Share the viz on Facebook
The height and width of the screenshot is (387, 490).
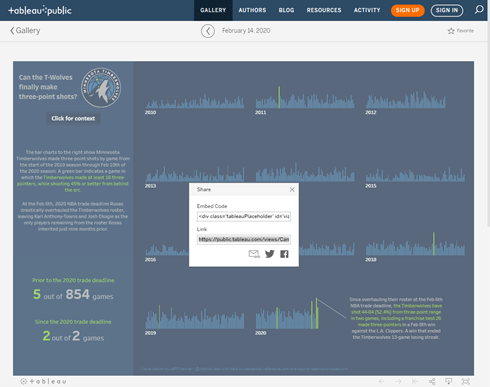pyautogui.click(x=284, y=254)
